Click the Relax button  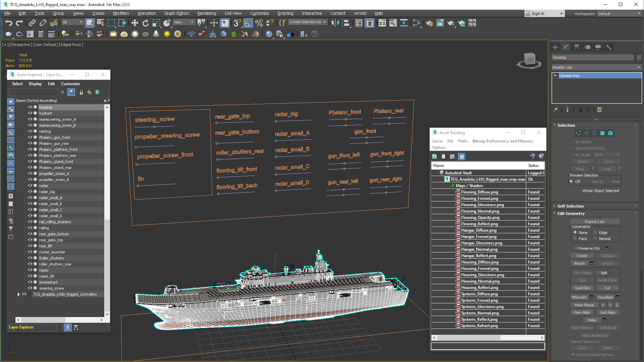(x=592, y=320)
